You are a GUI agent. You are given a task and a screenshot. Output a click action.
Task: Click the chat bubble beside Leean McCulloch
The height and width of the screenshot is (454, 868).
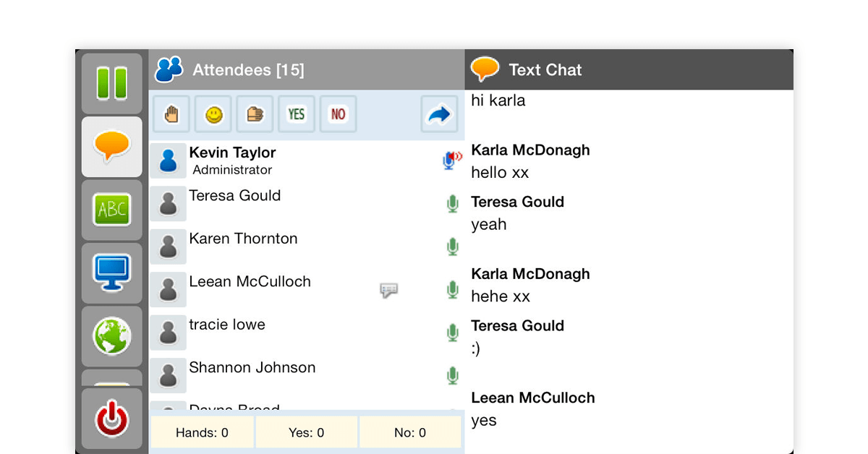pyautogui.click(x=389, y=290)
